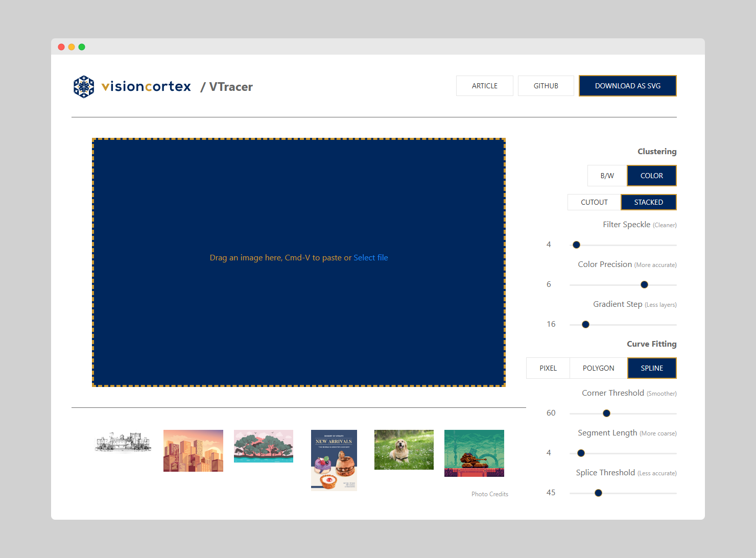This screenshot has height=558, width=756.
Task: Switch curve fitting to POLYGON
Action: click(598, 368)
